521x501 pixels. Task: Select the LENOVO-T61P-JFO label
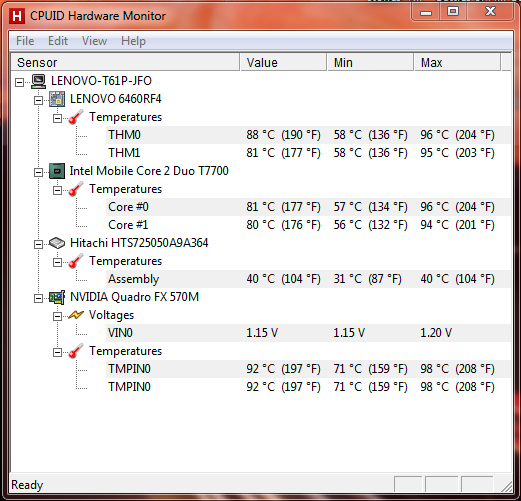[101, 81]
